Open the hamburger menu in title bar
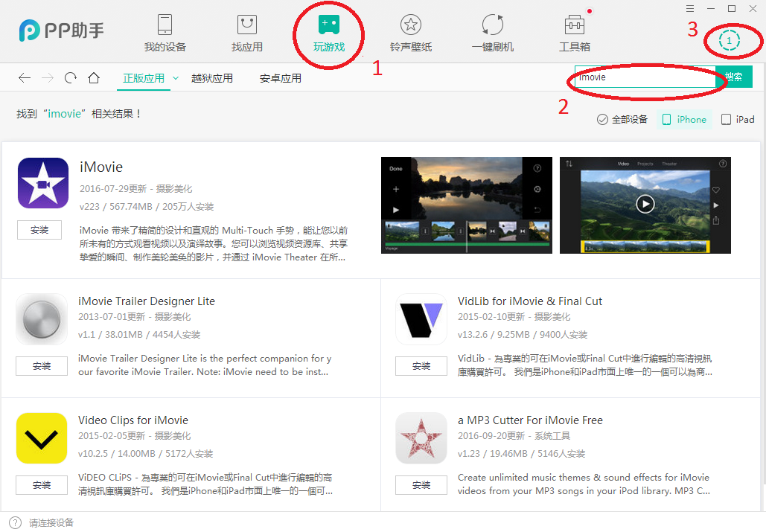Viewport: 766px width, 532px height. [690, 8]
